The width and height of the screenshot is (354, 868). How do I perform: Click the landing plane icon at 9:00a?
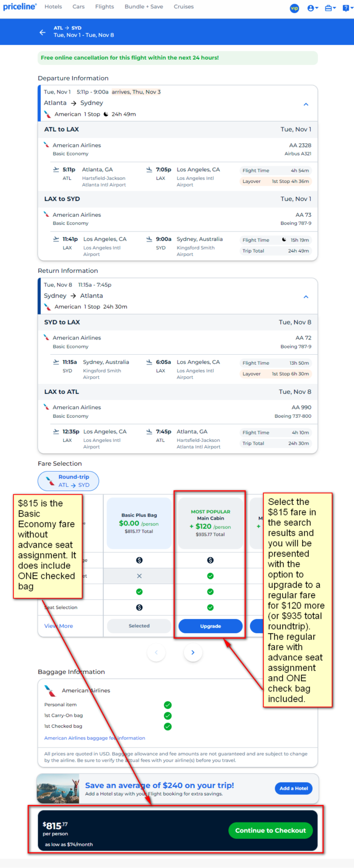point(149,239)
